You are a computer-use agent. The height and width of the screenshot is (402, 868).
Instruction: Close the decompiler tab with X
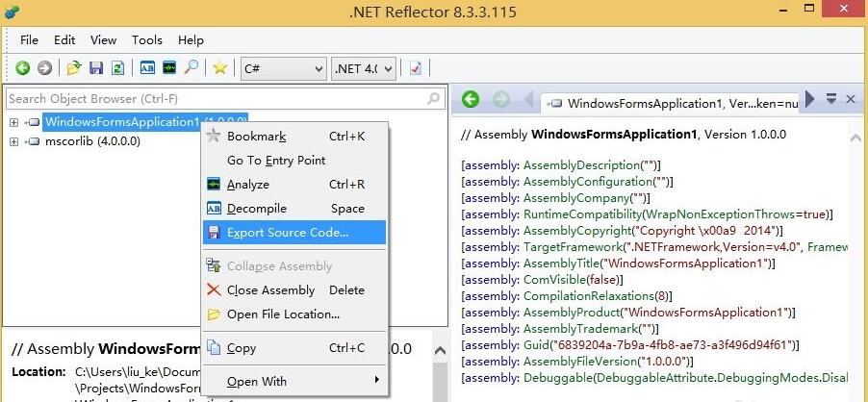click(x=851, y=99)
